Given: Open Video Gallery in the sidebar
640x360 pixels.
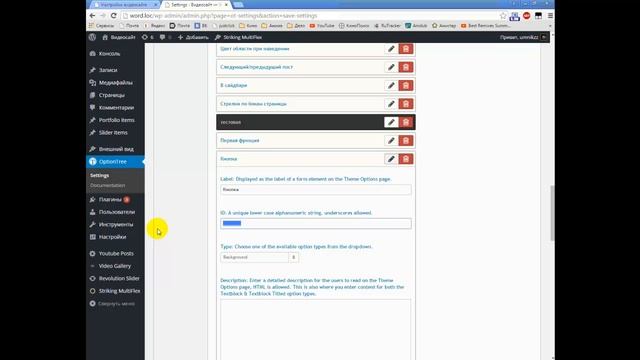Looking at the screenshot, I should (x=115, y=266).
